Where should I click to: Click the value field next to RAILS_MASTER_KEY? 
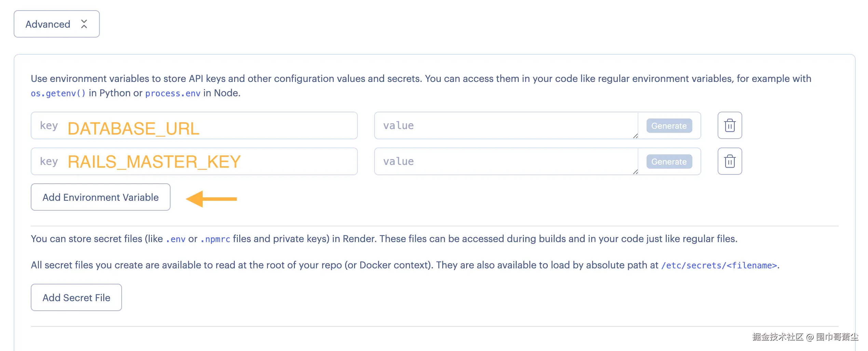(506, 162)
